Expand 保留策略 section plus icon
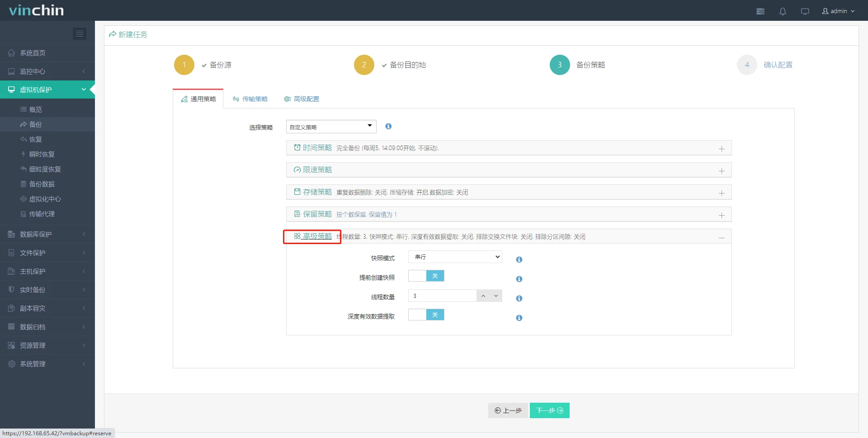The image size is (868, 438). [x=722, y=215]
